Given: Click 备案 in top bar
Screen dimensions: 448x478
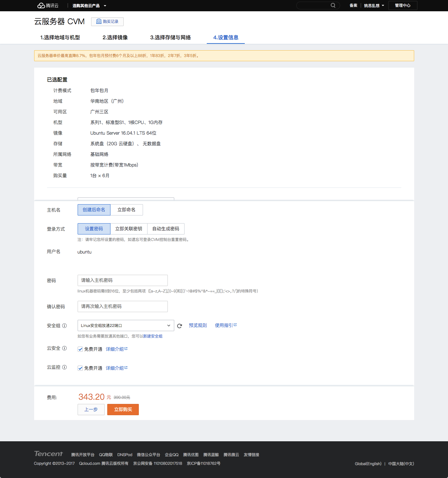Looking at the screenshot, I should click(353, 5).
